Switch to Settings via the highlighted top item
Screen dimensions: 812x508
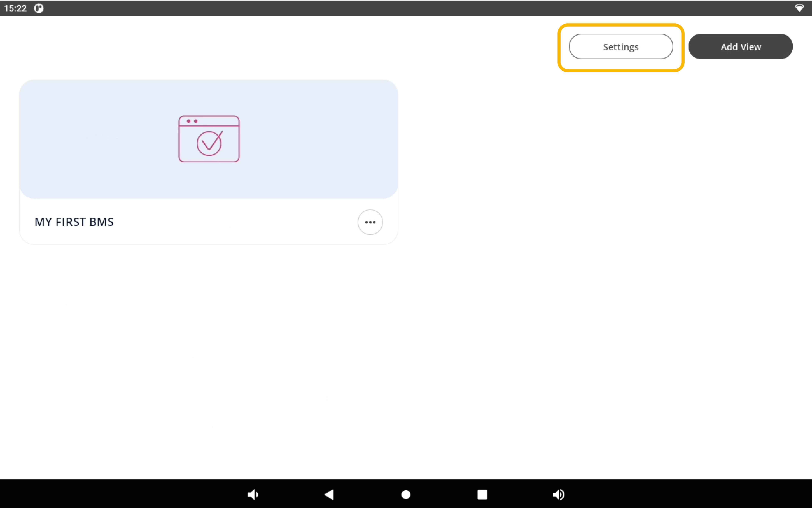620,47
